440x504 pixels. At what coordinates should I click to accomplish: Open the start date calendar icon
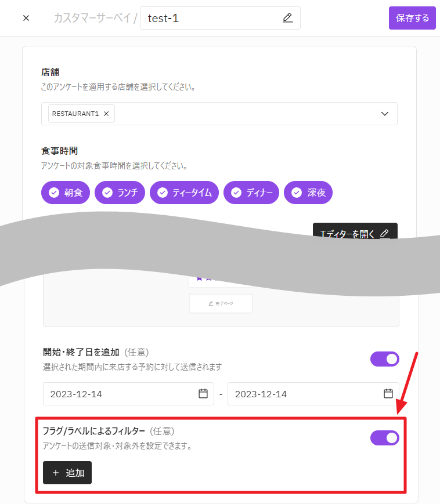point(203,393)
